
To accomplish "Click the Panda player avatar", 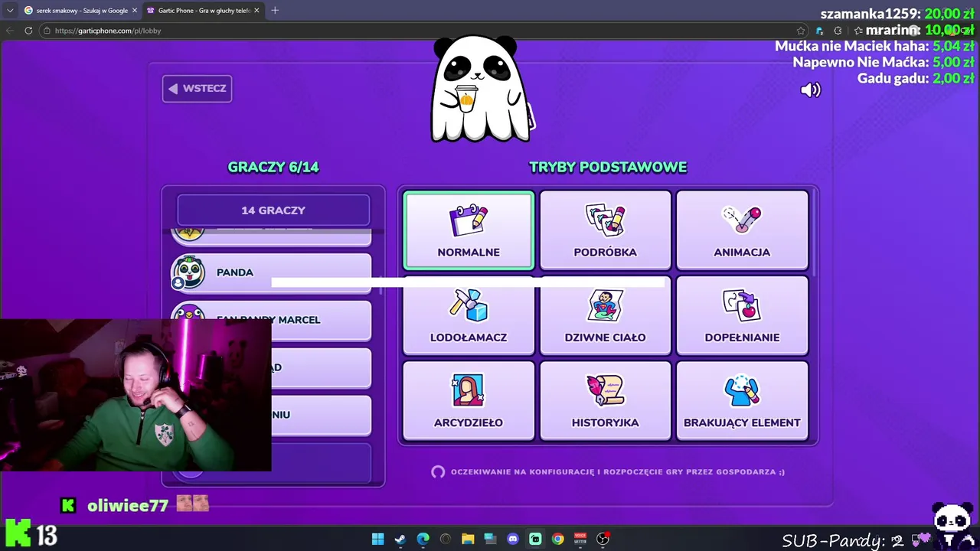I will [188, 272].
